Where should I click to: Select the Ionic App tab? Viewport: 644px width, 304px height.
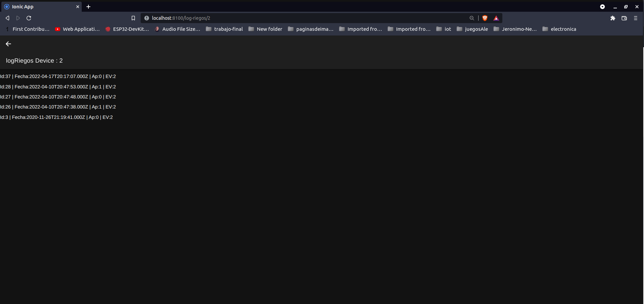click(x=41, y=7)
